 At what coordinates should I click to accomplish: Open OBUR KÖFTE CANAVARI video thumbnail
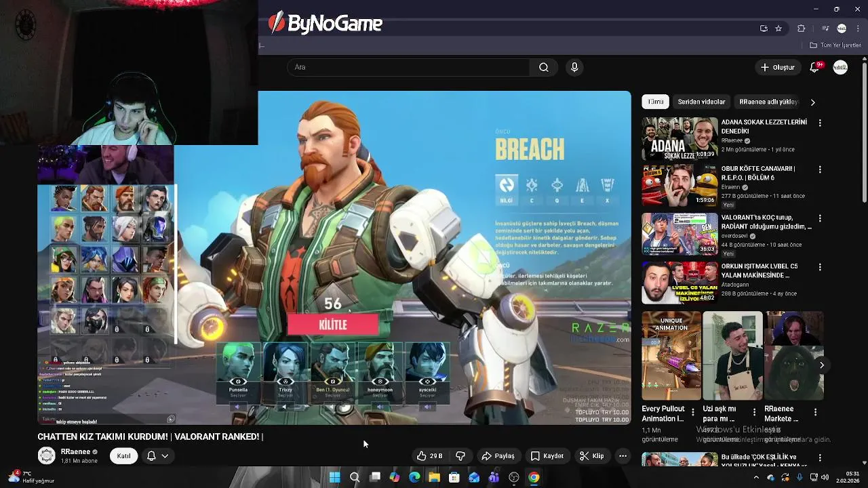pos(679,186)
